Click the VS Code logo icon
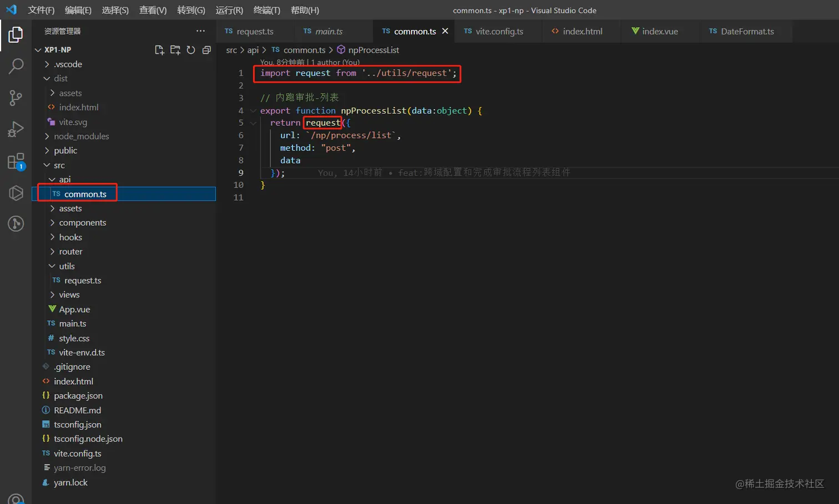 click(11, 10)
